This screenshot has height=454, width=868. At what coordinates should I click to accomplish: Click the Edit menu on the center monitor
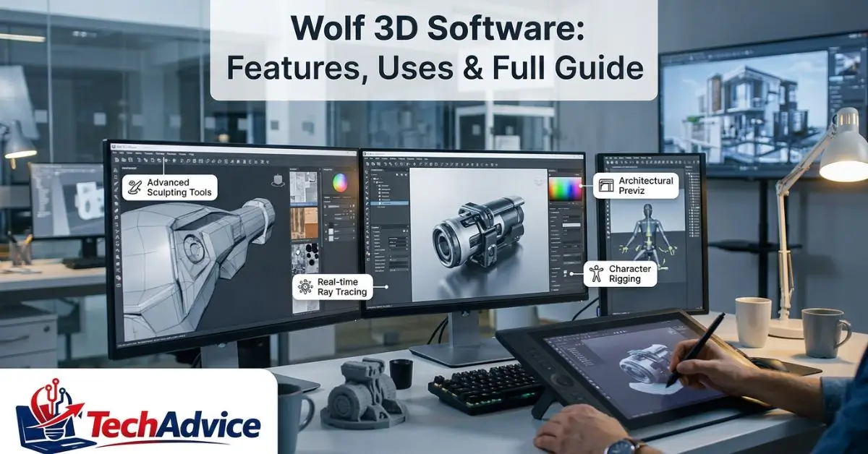371,159
